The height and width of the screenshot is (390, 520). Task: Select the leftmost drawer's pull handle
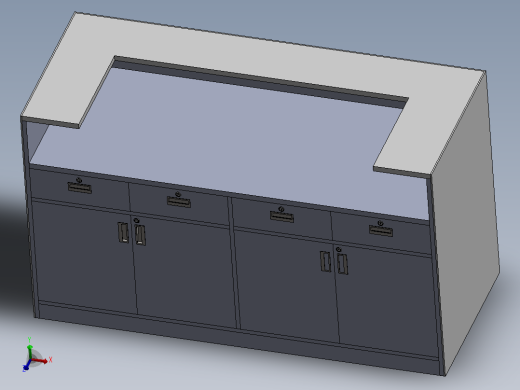pos(80,188)
